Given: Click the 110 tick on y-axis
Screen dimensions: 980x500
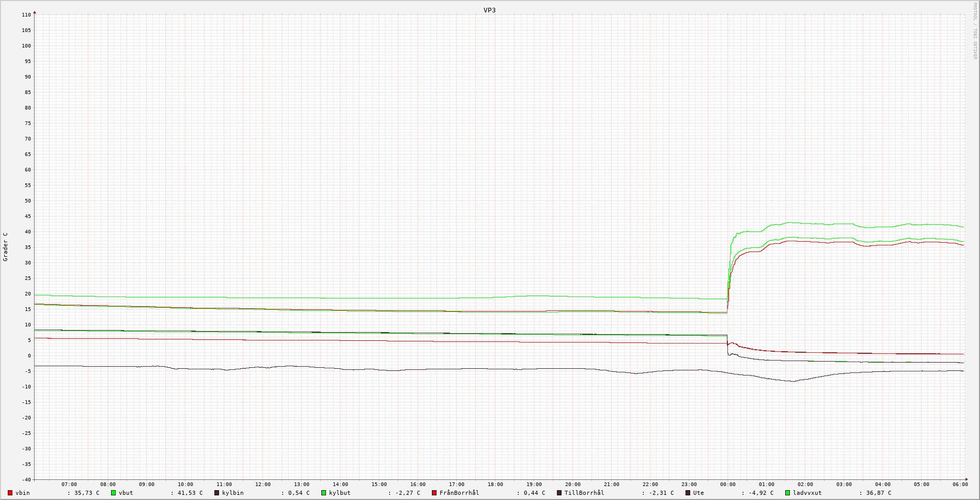Looking at the screenshot, I should click(x=26, y=15).
